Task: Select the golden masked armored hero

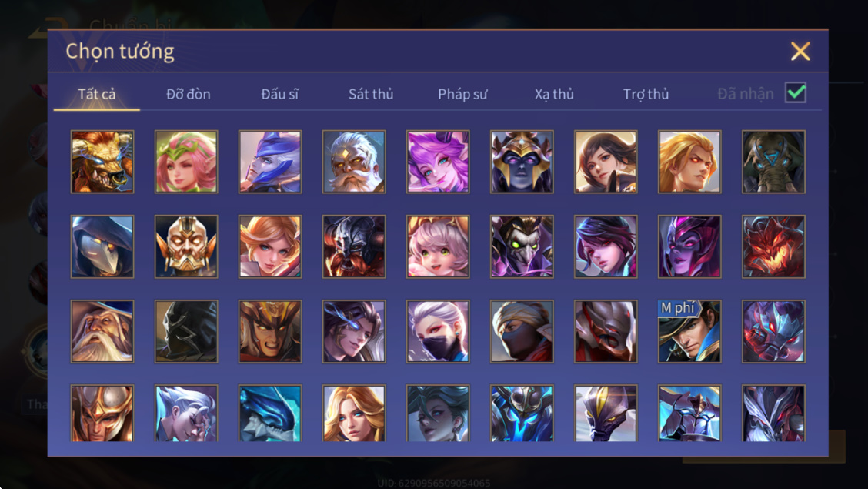Action: (x=186, y=246)
